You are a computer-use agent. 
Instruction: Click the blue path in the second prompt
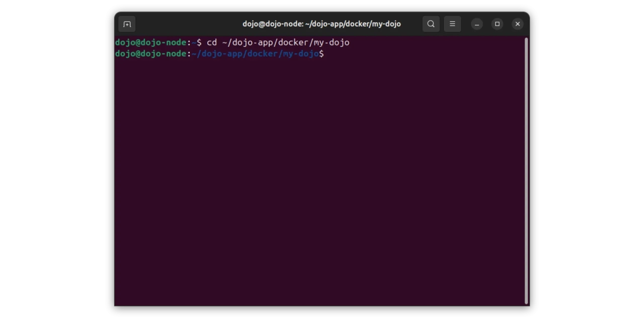tap(256, 54)
